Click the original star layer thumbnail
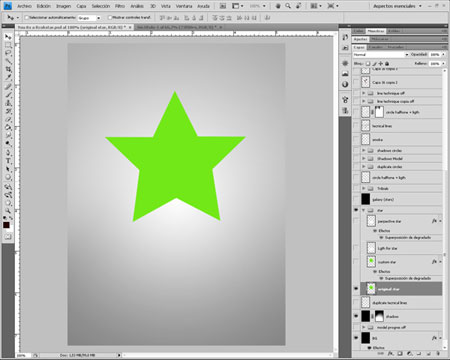The image size is (450, 360). coord(371,289)
